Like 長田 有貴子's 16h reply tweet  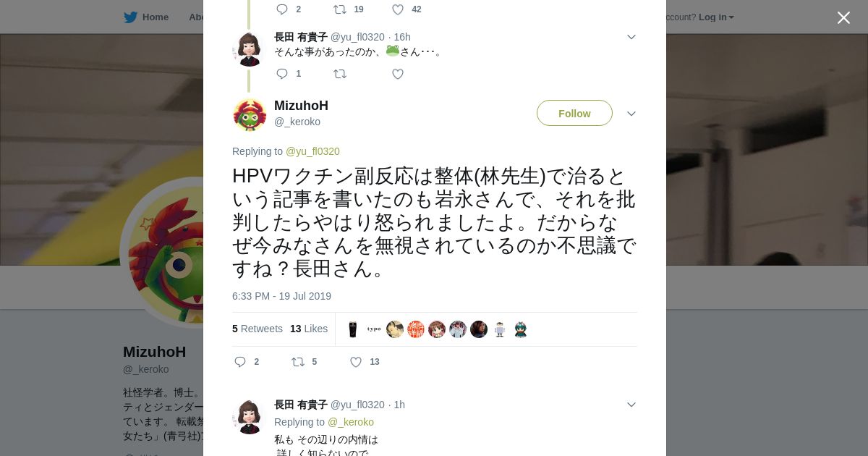pos(398,74)
